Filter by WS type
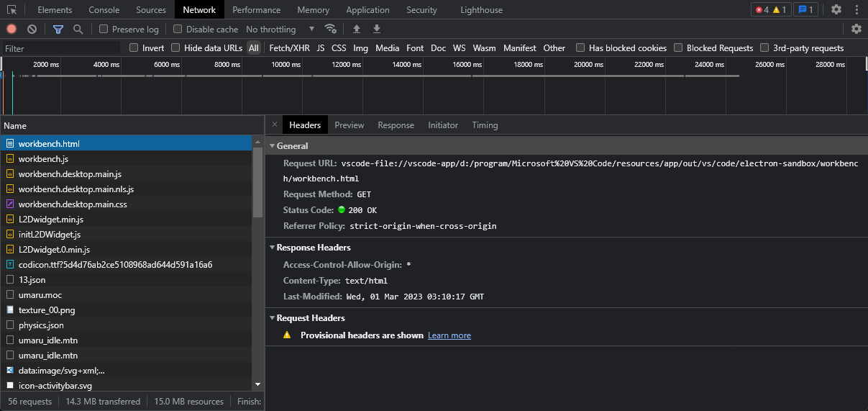Viewport: 868px width, 411px height. tap(459, 48)
